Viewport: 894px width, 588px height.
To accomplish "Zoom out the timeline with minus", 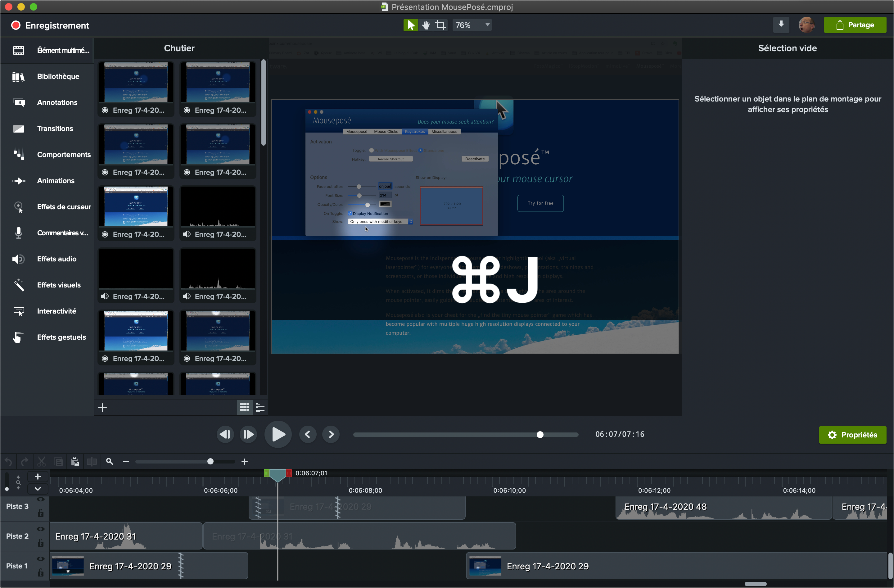I will click(126, 462).
